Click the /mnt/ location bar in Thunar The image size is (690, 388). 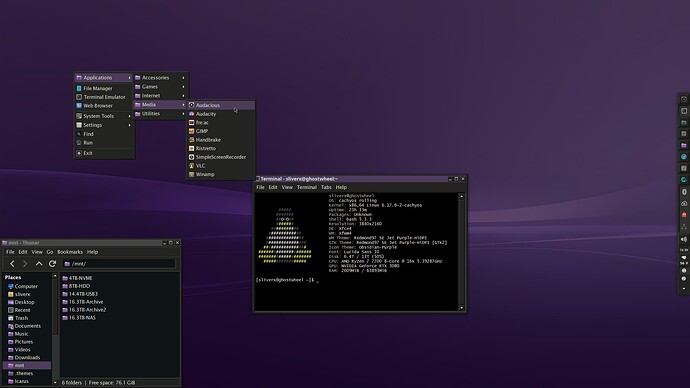[x=119, y=264]
